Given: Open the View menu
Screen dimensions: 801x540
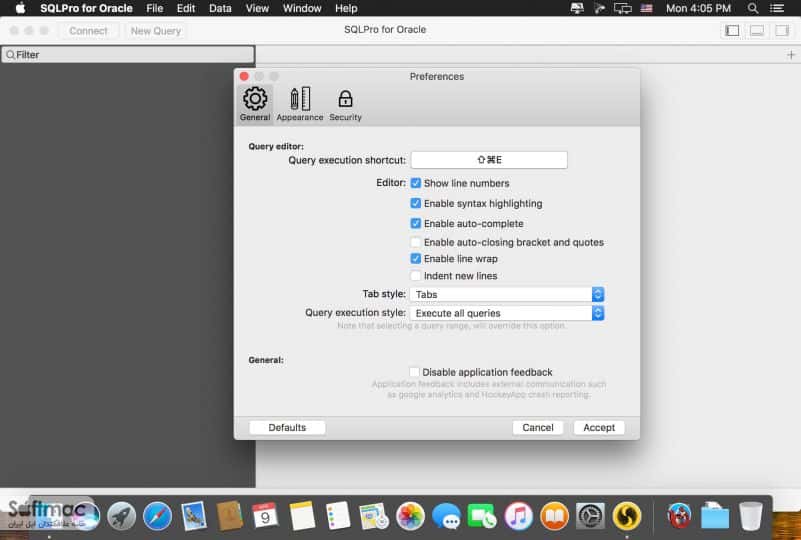Looking at the screenshot, I should click(257, 8).
